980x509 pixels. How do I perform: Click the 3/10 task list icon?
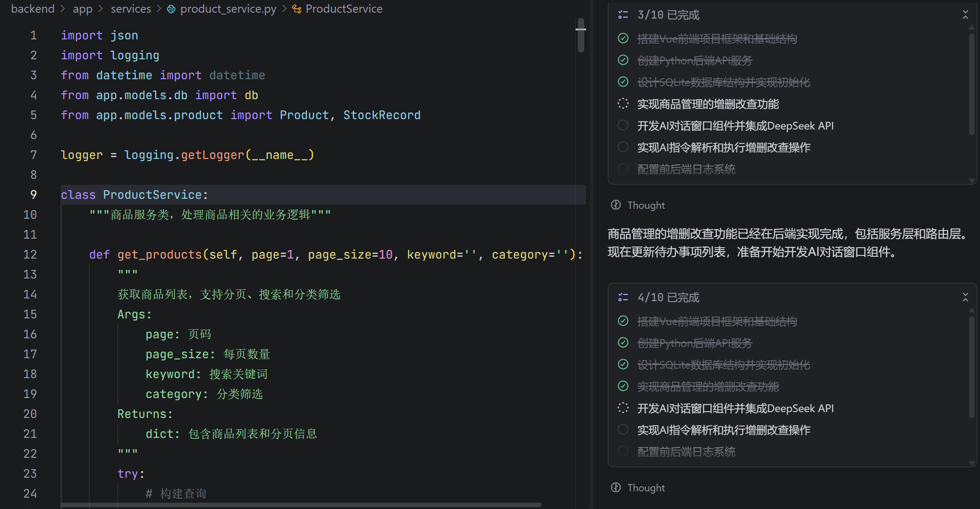(x=623, y=15)
